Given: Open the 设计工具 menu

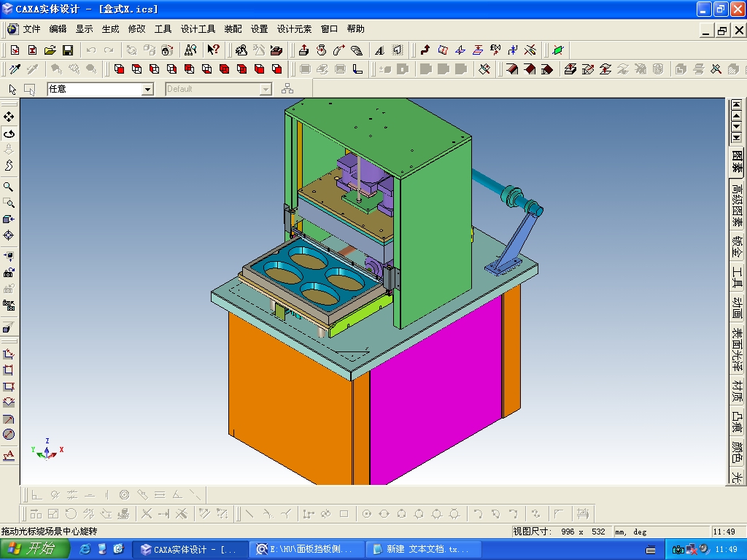Looking at the screenshot, I should pyautogui.click(x=198, y=29).
